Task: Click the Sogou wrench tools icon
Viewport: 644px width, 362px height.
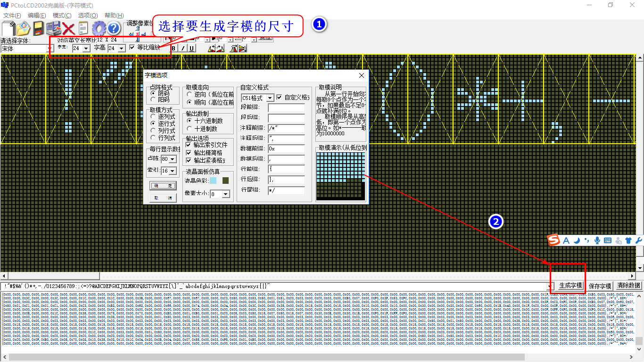Action: [639, 240]
